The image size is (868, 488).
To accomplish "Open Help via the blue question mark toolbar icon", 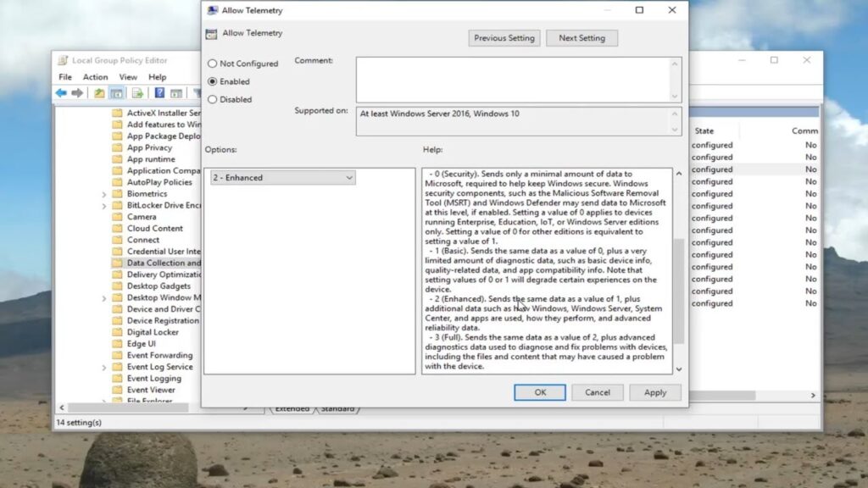I will [x=159, y=93].
